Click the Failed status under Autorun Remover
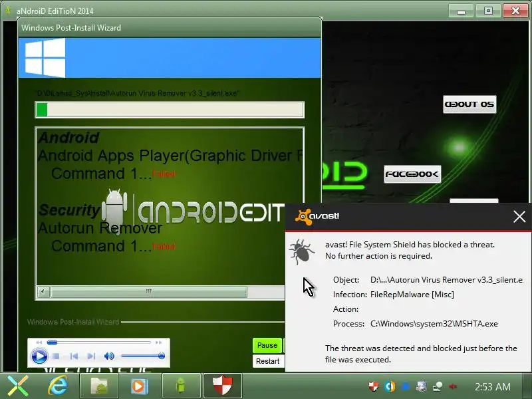Screen dimensions: 532x399 coord(164,247)
